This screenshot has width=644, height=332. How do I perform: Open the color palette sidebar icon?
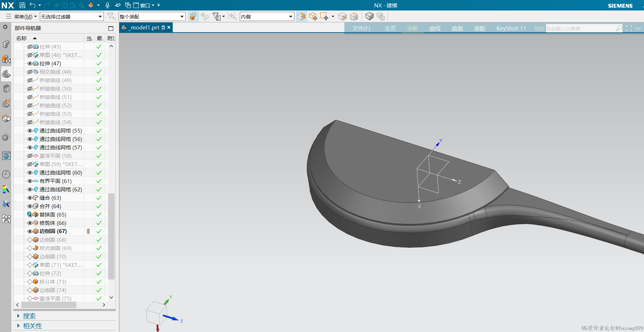tap(6, 189)
